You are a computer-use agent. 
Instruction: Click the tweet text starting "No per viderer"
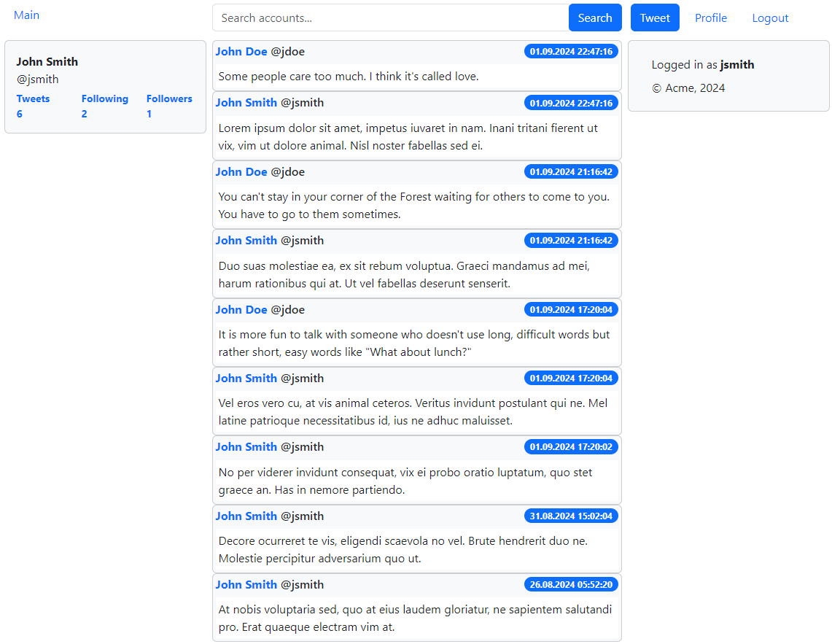click(x=405, y=481)
